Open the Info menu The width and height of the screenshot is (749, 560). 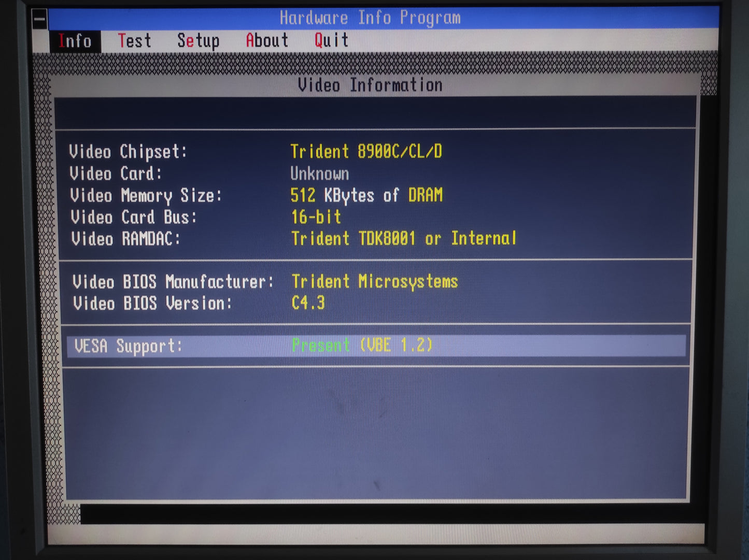tap(75, 41)
